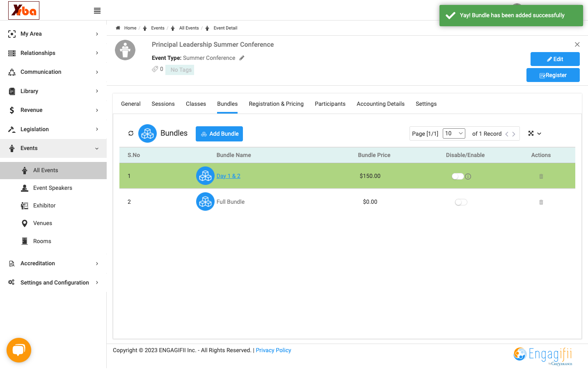Switch to the Sessions tab
Viewport: 588px width, 369px height.
click(163, 104)
